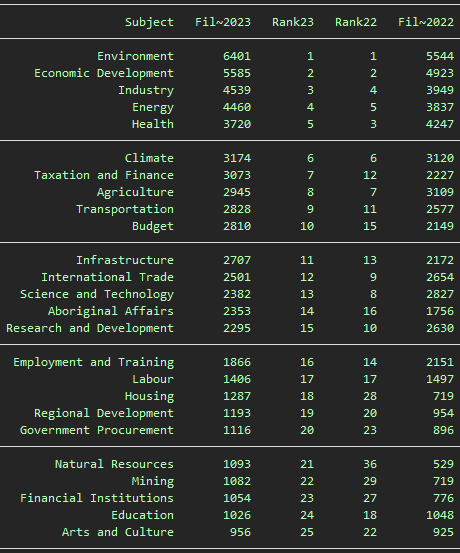
Task: Click the 4460 value for Energy
Action: (x=237, y=107)
